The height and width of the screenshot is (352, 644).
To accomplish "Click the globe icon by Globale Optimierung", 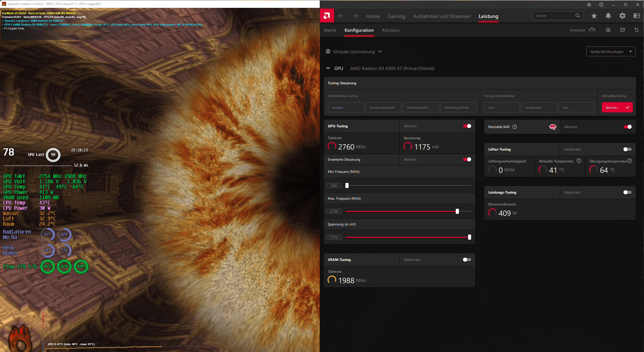I will coord(328,51).
